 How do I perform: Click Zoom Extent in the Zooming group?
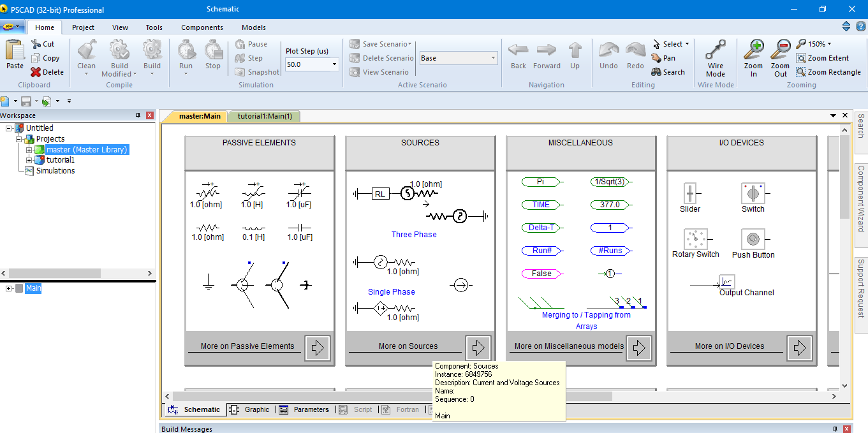[826, 58]
